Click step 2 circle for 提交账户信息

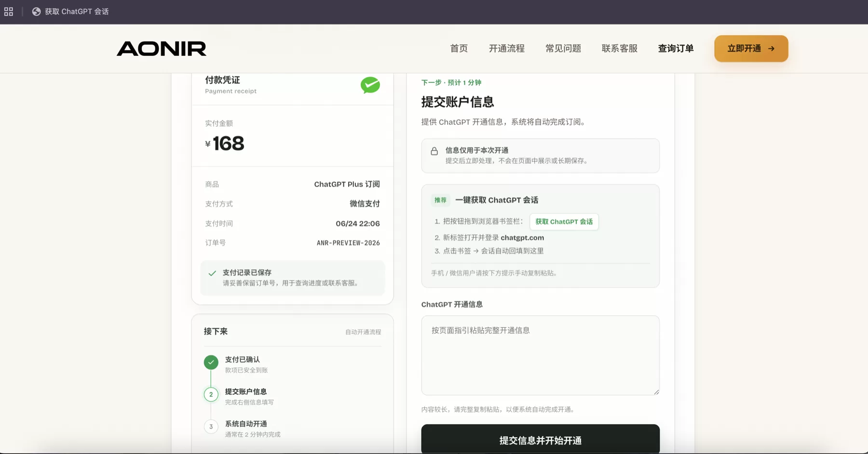[x=211, y=394]
